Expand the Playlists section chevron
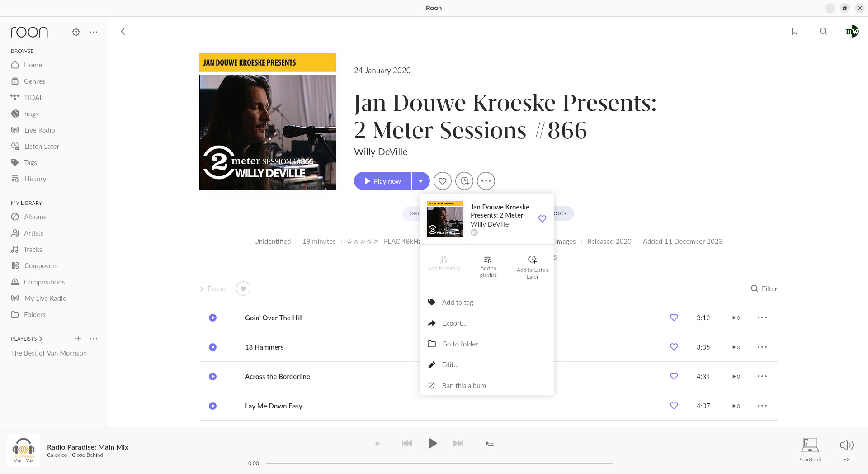Image resolution: width=868 pixels, height=474 pixels. [x=41, y=339]
